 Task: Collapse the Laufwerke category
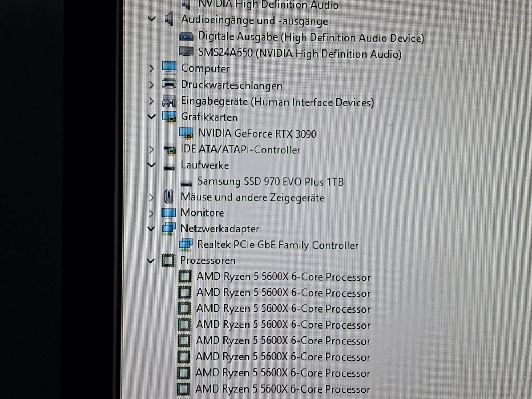coord(151,165)
